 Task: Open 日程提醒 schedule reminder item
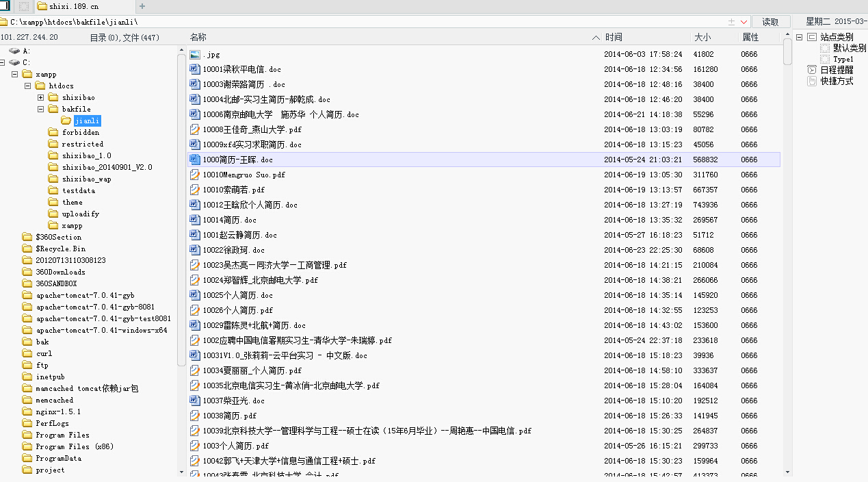[837, 70]
